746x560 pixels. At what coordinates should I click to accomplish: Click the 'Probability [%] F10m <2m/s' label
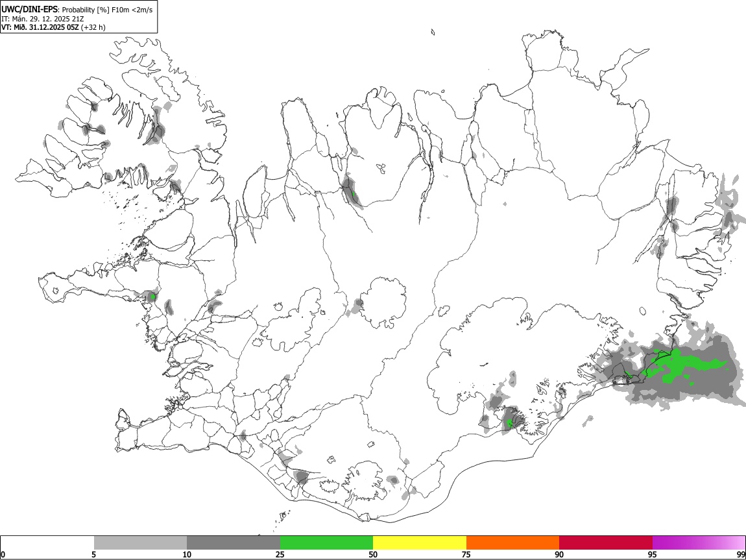click(x=108, y=10)
